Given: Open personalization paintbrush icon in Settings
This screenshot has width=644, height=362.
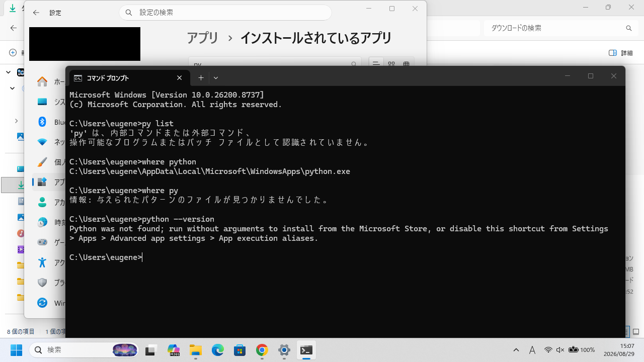Looking at the screenshot, I should tap(43, 162).
